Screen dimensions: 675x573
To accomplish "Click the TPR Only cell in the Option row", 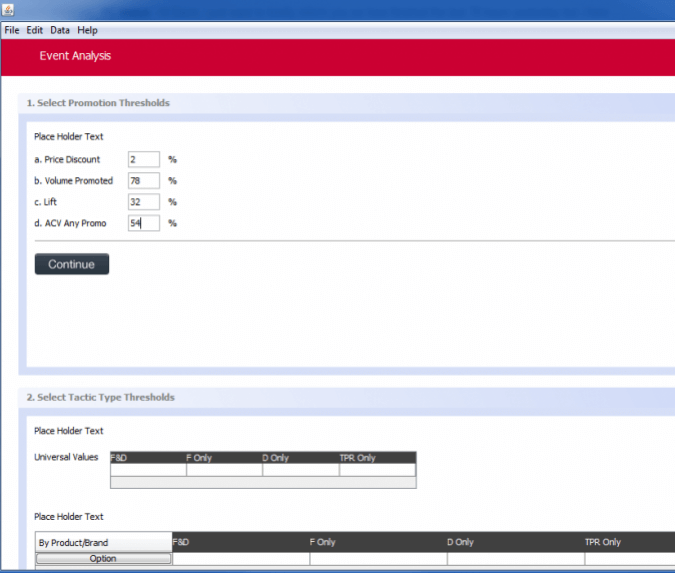I will (x=630, y=559).
